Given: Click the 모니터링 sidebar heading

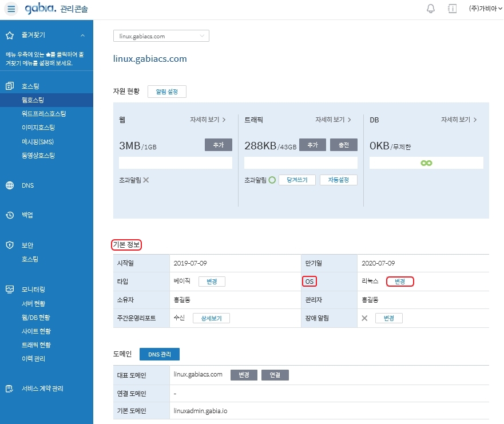Looking at the screenshot, I should point(33,290).
